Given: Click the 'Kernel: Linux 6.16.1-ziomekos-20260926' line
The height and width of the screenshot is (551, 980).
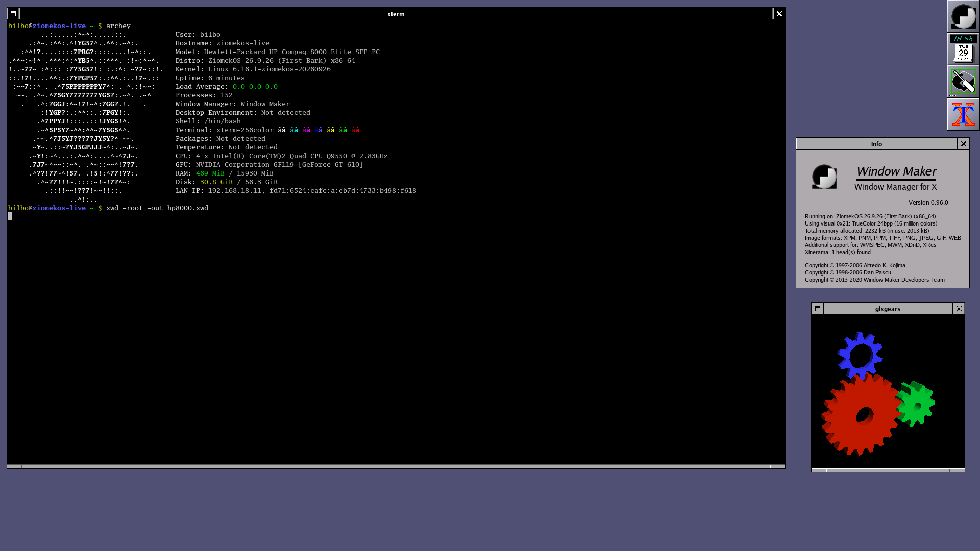Looking at the screenshot, I should pyautogui.click(x=253, y=69).
